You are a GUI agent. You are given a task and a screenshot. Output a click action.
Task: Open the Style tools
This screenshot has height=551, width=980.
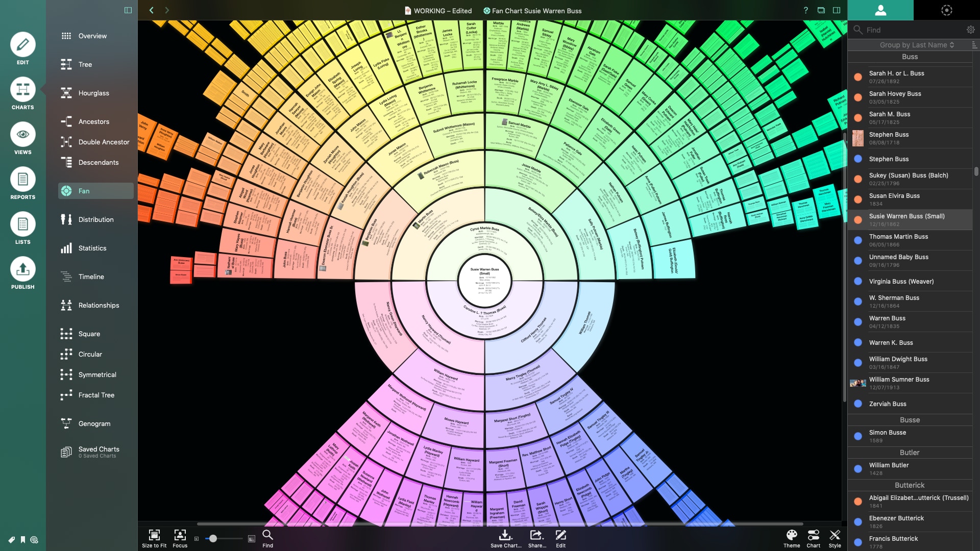835,538
